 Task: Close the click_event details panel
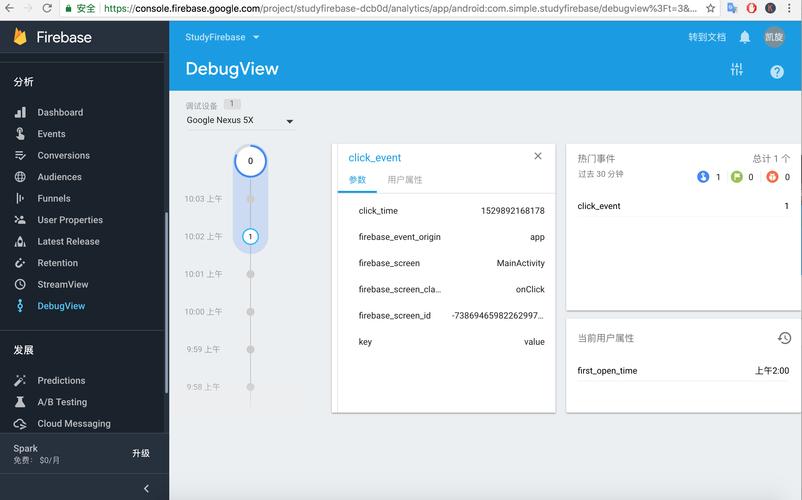tap(538, 156)
